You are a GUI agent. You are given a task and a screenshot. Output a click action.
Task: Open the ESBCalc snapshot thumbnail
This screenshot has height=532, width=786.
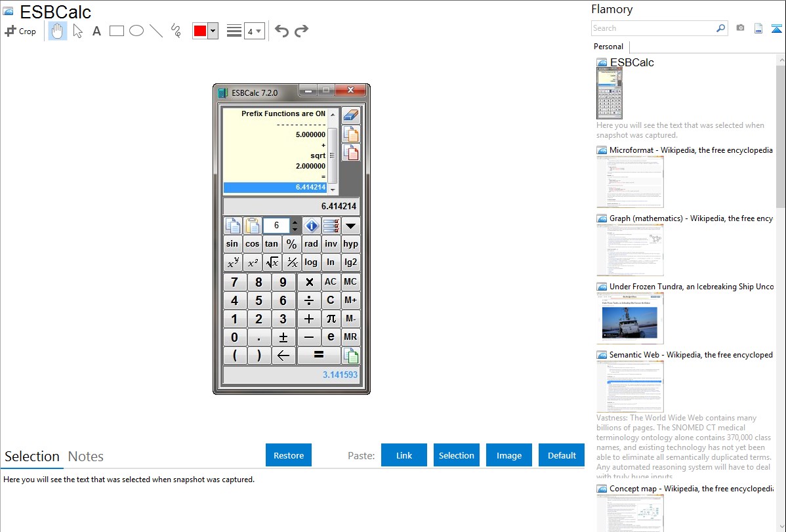610,94
